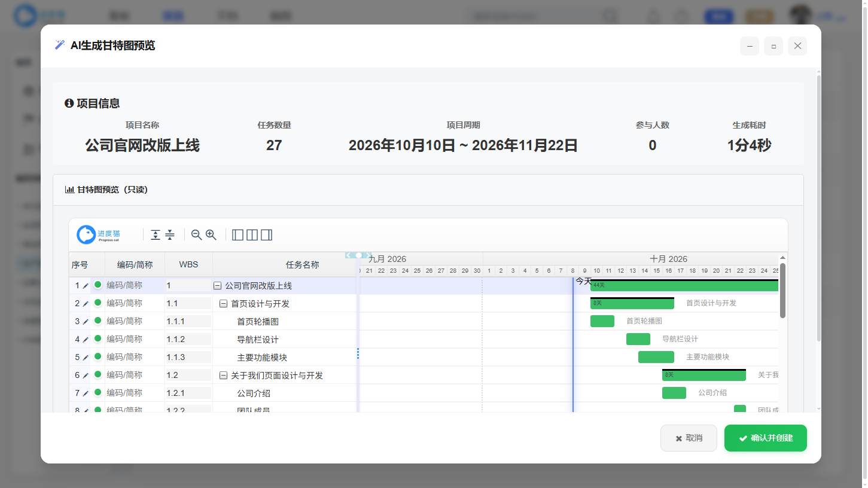Switch to split two-panel layout icon
868x488 pixels.
pyautogui.click(x=252, y=235)
